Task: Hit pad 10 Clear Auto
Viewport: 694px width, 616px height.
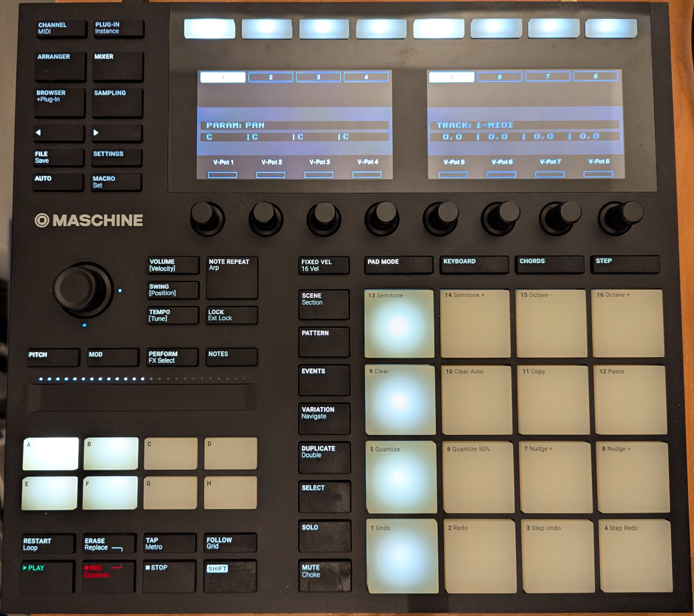Action: point(477,400)
